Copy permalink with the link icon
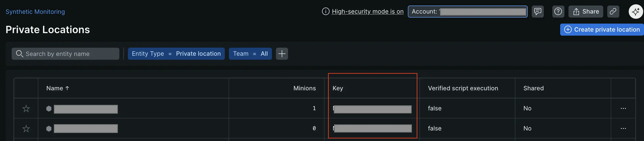Viewport: 644px width, 141px height. [613, 12]
